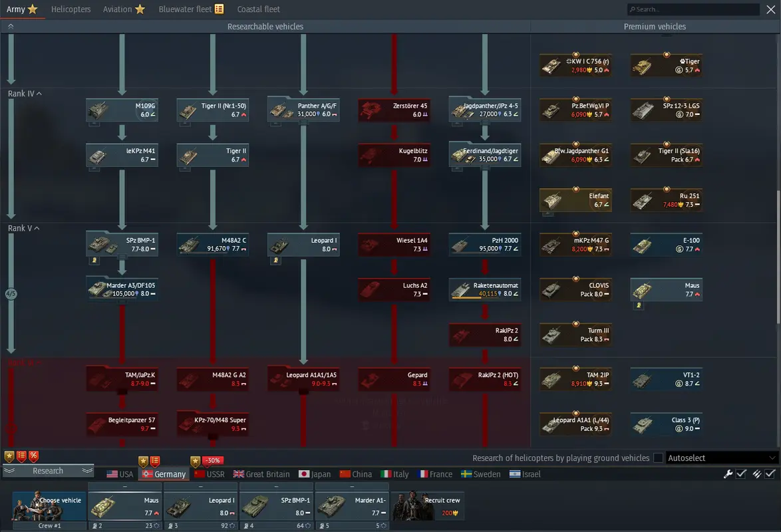Viewport: 781px width, 532px height.
Task: Select the PzH 2000 vehicle
Action: point(484,245)
